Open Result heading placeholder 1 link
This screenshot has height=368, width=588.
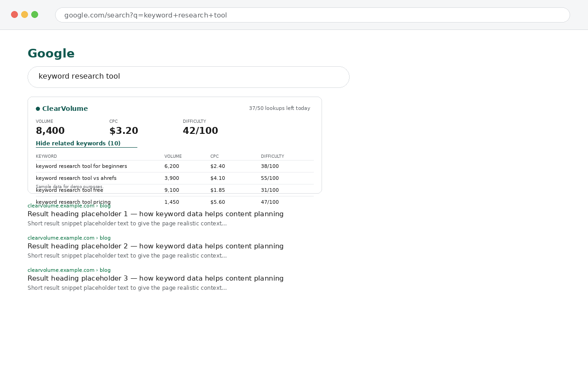coord(155,214)
